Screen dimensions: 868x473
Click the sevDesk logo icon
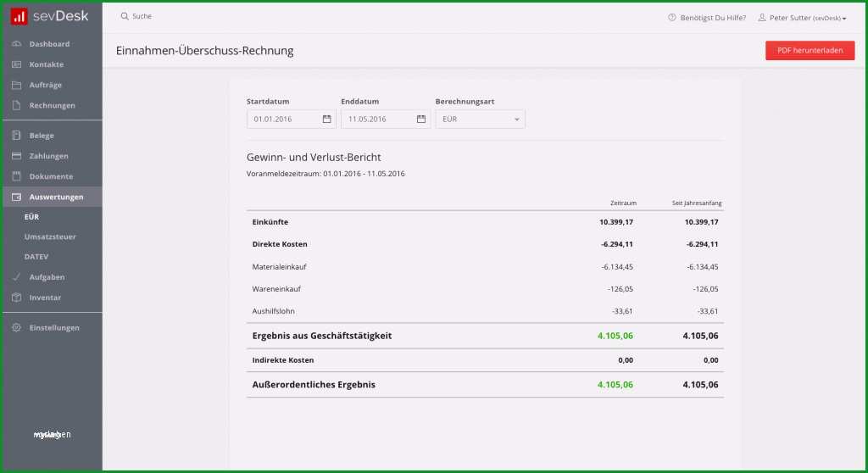click(19, 16)
